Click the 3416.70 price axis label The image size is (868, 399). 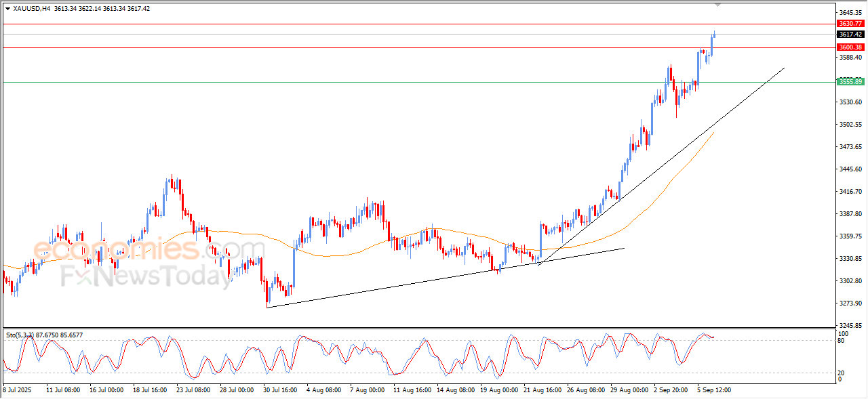point(850,192)
